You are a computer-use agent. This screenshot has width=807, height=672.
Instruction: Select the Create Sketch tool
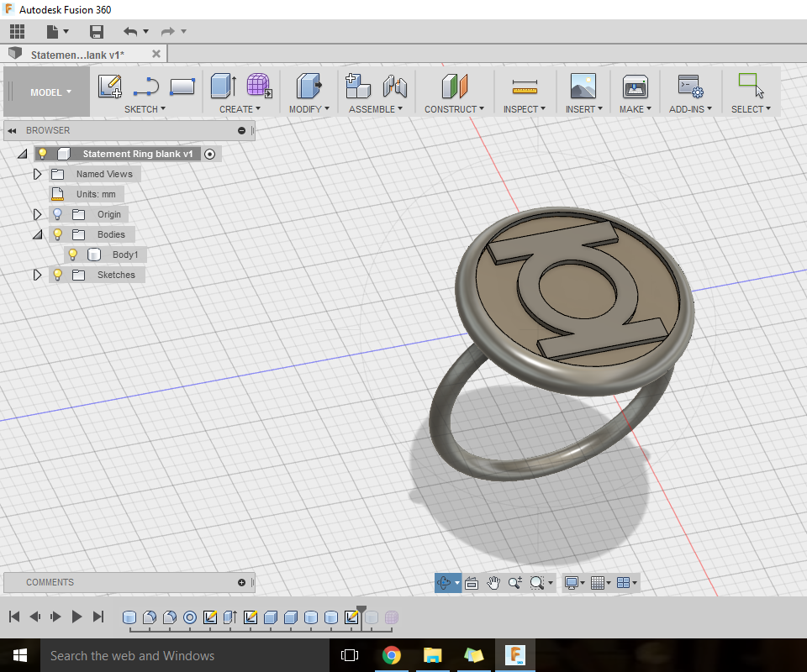(x=110, y=86)
